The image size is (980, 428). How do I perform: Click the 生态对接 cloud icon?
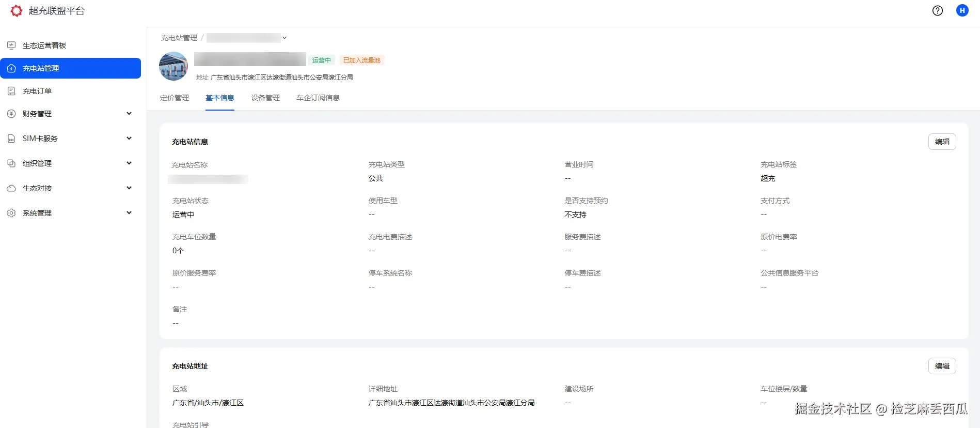(x=11, y=188)
